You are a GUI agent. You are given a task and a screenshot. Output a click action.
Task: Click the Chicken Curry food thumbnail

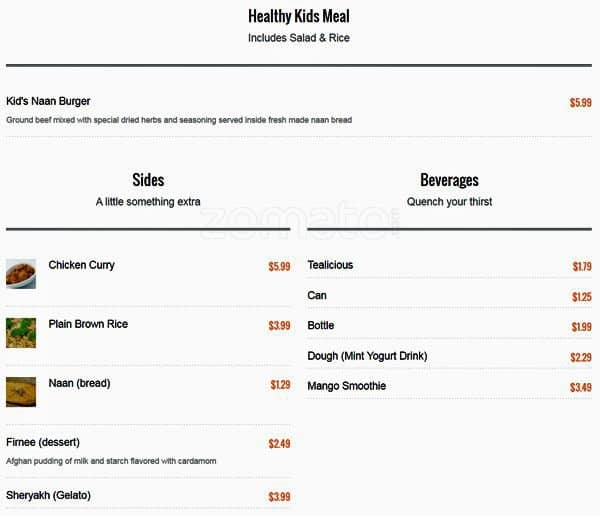pyautogui.click(x=21, y=273)
